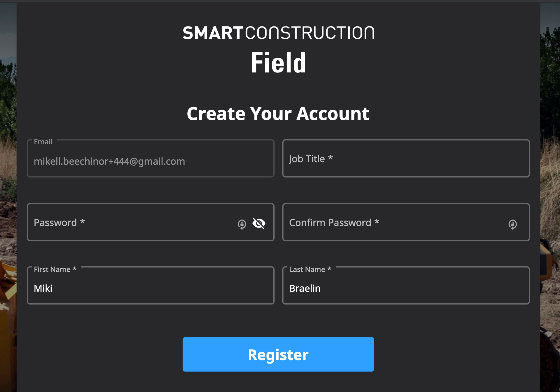Select the Last Name field containing Braelin
The width and height of the screenshot is (560, 392).
pos(406,285)
